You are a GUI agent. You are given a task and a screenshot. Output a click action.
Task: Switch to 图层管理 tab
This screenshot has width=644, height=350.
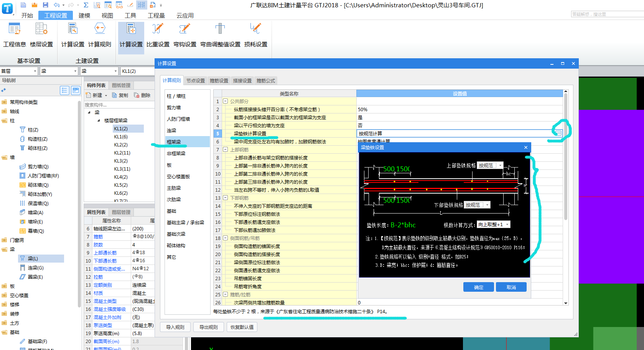point(121,212)
